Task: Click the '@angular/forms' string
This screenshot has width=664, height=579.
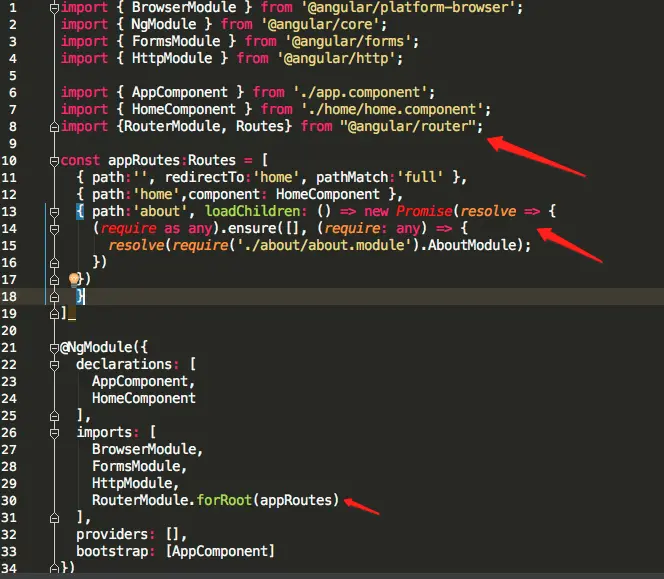Action: (x=348, y=41)
